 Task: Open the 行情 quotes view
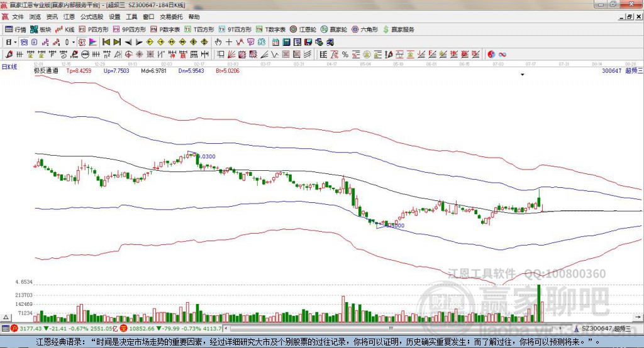tap(16, 30)
